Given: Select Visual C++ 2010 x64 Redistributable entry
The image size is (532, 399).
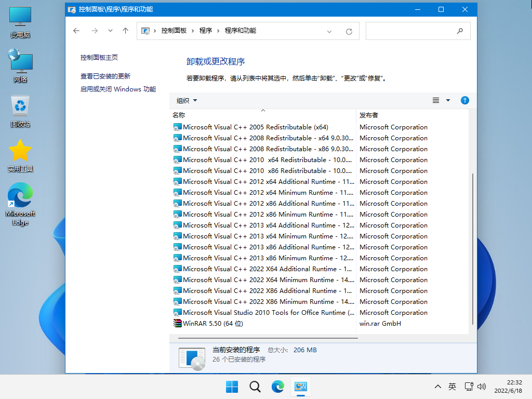Looking at the screenshot, I should (262, 160).
